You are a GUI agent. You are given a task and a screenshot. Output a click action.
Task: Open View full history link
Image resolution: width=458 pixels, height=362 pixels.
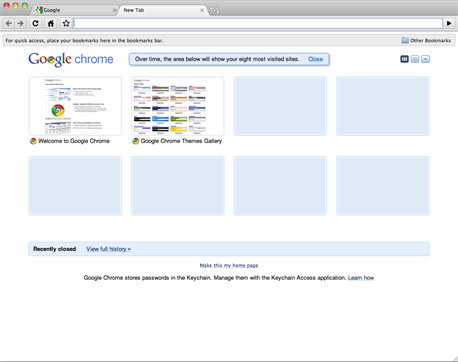108,249
